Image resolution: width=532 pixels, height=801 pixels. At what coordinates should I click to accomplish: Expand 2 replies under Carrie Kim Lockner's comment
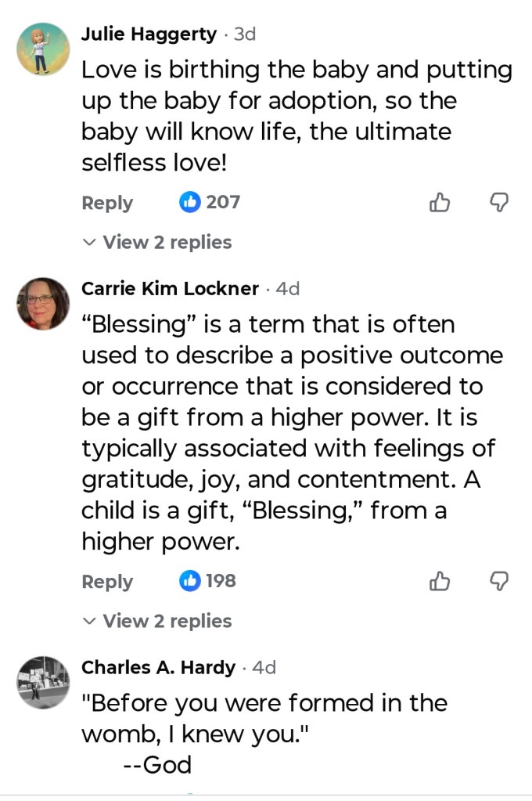coord(157,622)
